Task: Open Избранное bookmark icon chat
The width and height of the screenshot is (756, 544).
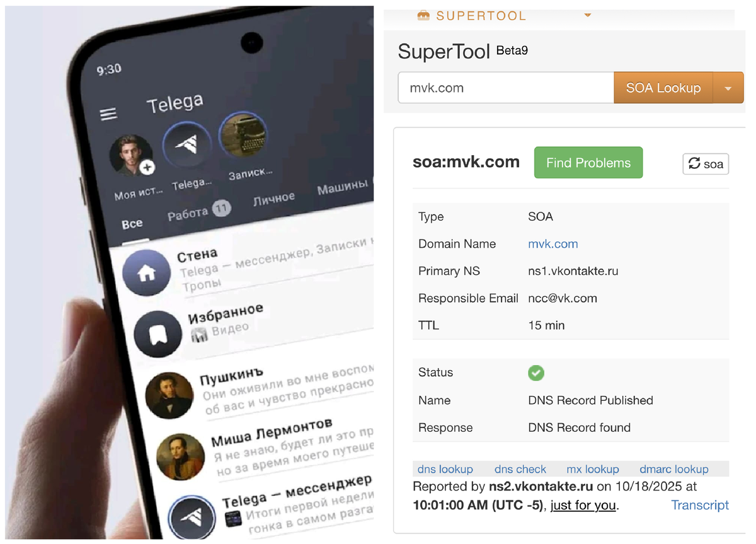Action: (x=157, y=335)
